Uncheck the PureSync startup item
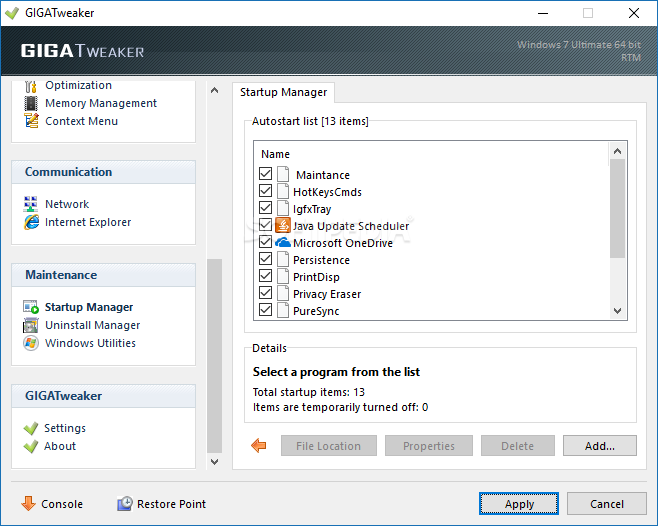The image size is (658, 526). [265, 310]
